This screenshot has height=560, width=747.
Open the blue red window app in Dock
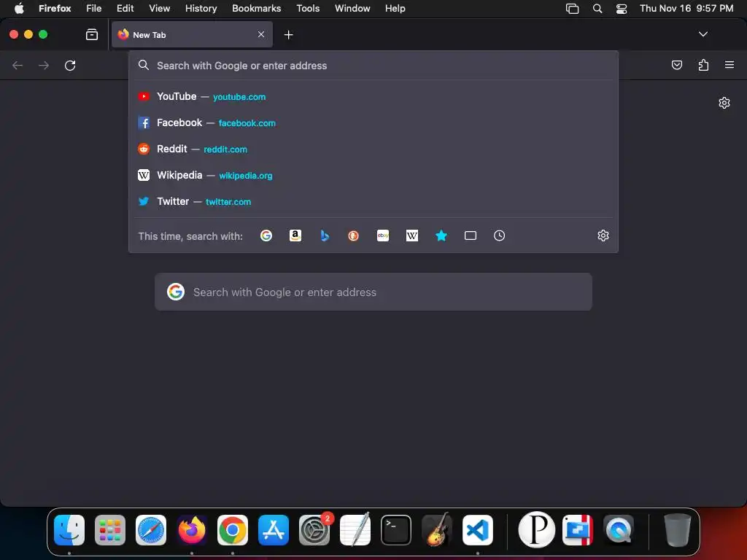pos(578,530)
